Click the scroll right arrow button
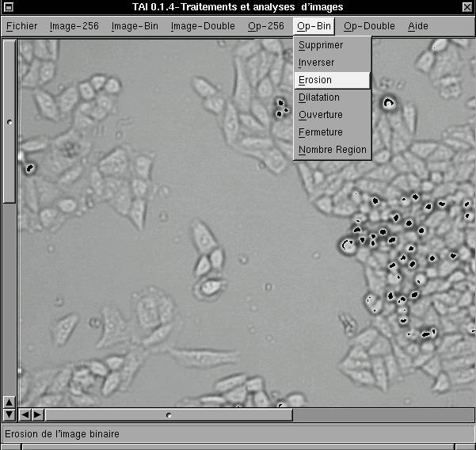476x450 pixels. [37, 414]
